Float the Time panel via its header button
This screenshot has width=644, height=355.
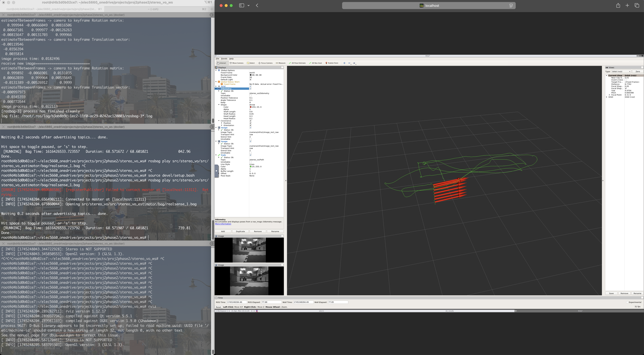642,298
